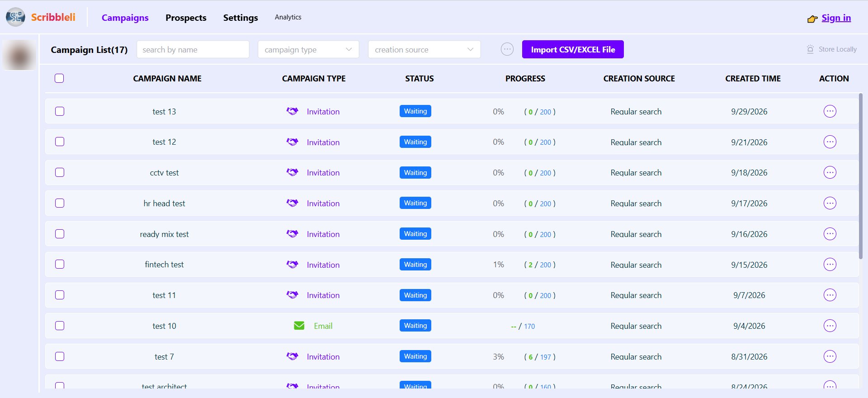Click the Store Locally button

pos(832,49)
